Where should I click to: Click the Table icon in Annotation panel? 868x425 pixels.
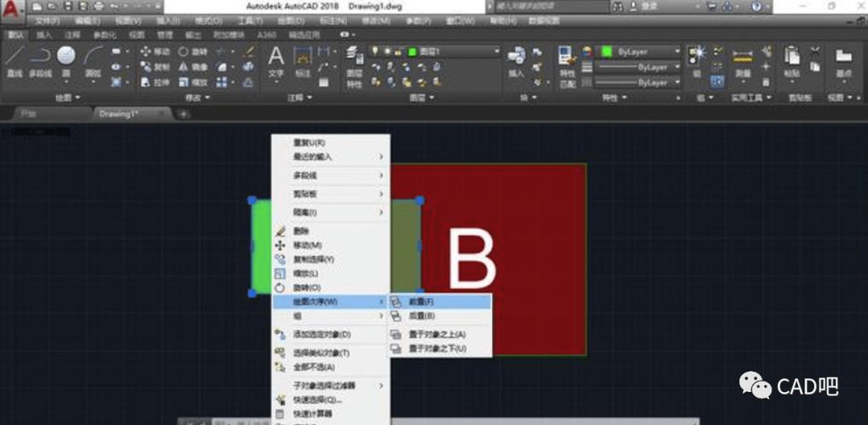point(324,82)
